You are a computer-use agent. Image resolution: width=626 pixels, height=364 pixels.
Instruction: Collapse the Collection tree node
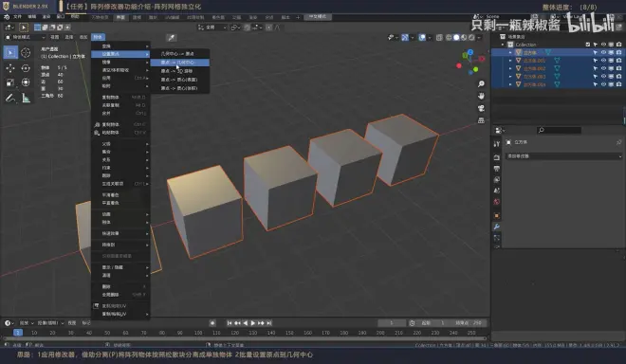click(503, 45)
